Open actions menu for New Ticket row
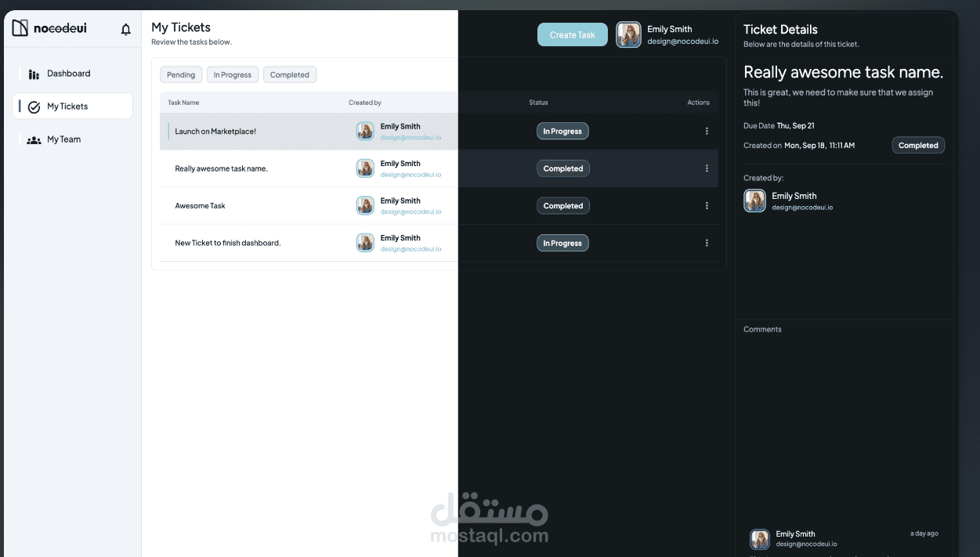 [707, 243]
